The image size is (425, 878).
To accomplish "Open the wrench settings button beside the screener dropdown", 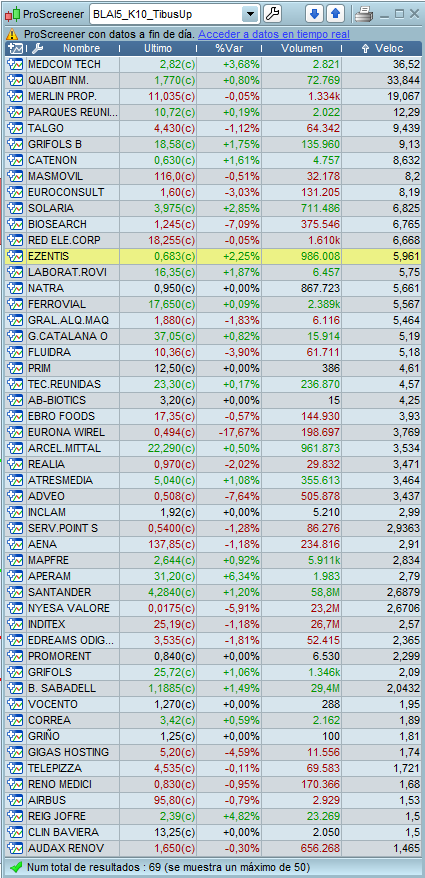I will pos(272,13).
